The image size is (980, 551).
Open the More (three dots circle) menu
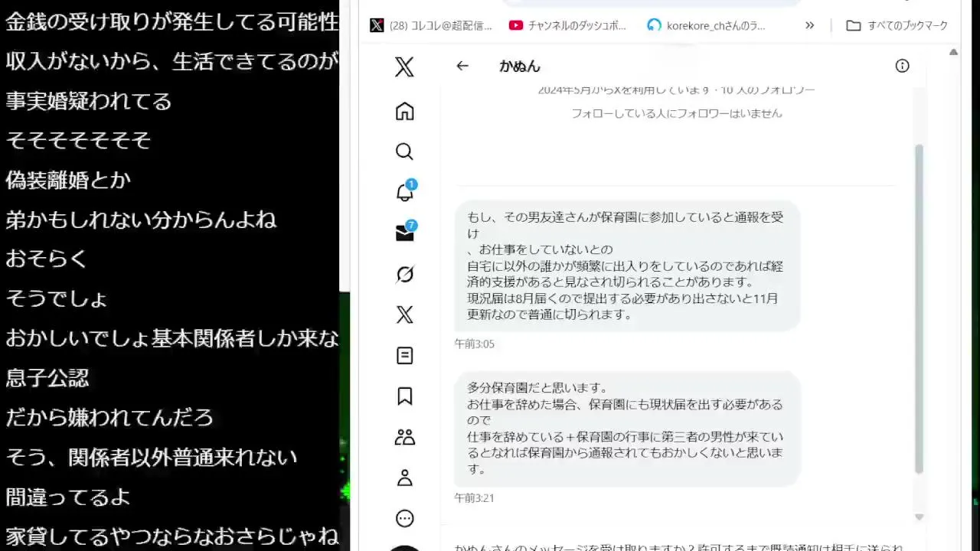click(404, 519)
